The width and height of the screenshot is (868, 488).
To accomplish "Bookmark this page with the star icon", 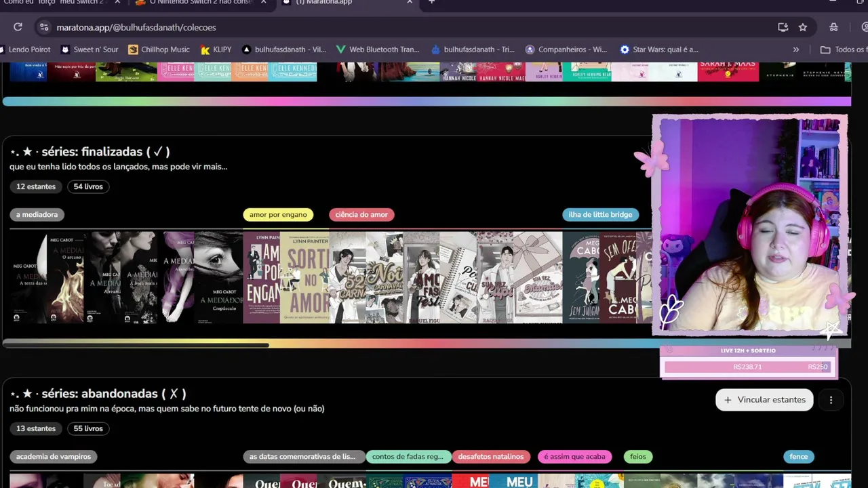I will pyautogui.click(x=803, y=27).
